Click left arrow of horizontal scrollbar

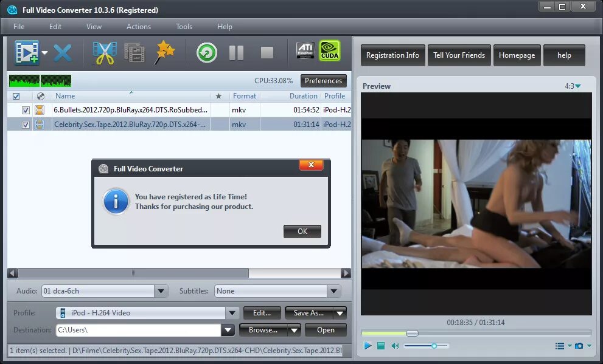pyautogui.click(x=12, y=273)
